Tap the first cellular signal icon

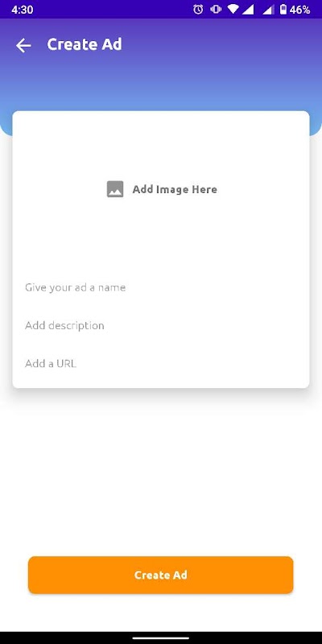[x=248, y=10]
